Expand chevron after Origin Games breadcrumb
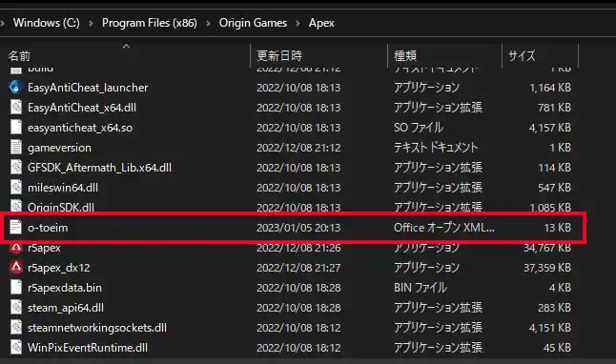Viewport: 616px width, 364px height. tap(298, 23)
